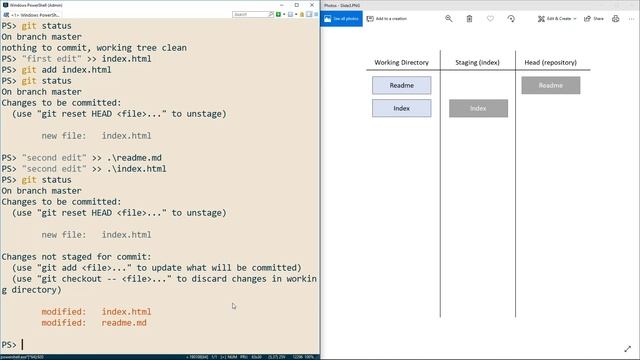
Task: Click the "second edit" >> .\readme.md command
Action: pyautogui.click(x=82, y=158)
